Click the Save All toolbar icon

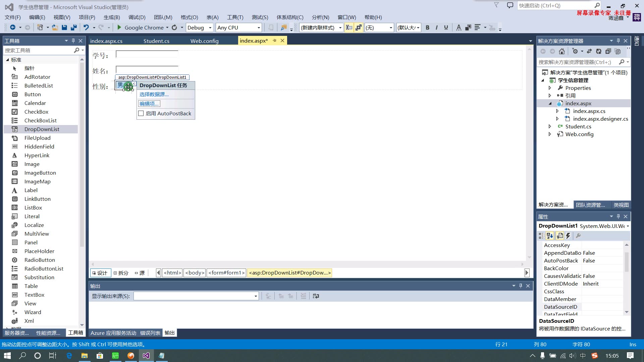73,27
